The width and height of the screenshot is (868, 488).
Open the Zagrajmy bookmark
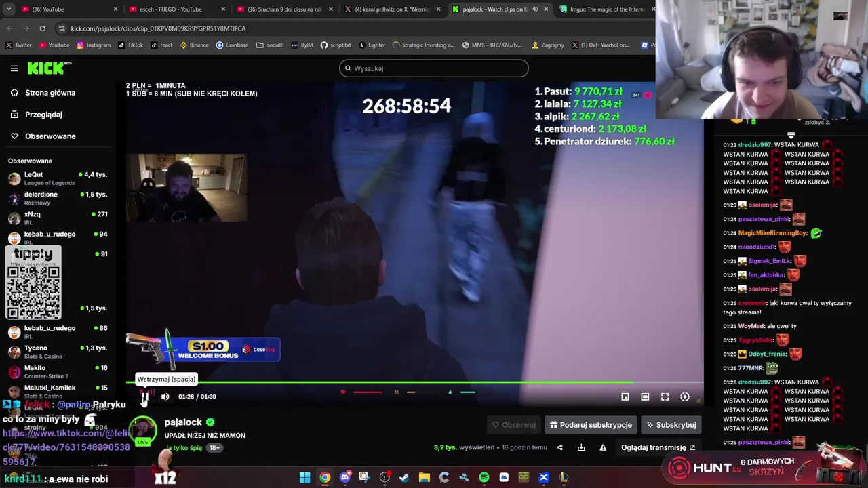pos(548,45)
